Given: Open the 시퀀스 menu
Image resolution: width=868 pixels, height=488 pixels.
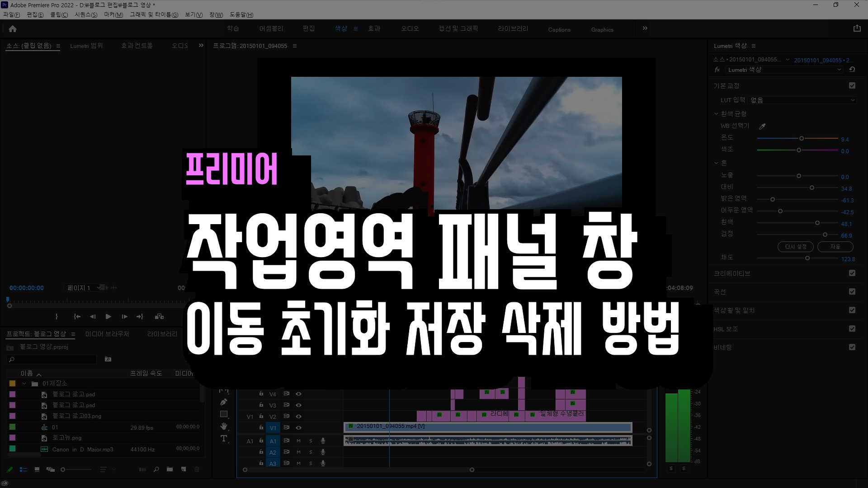Looking at the screenshot, I should [85, 14].
